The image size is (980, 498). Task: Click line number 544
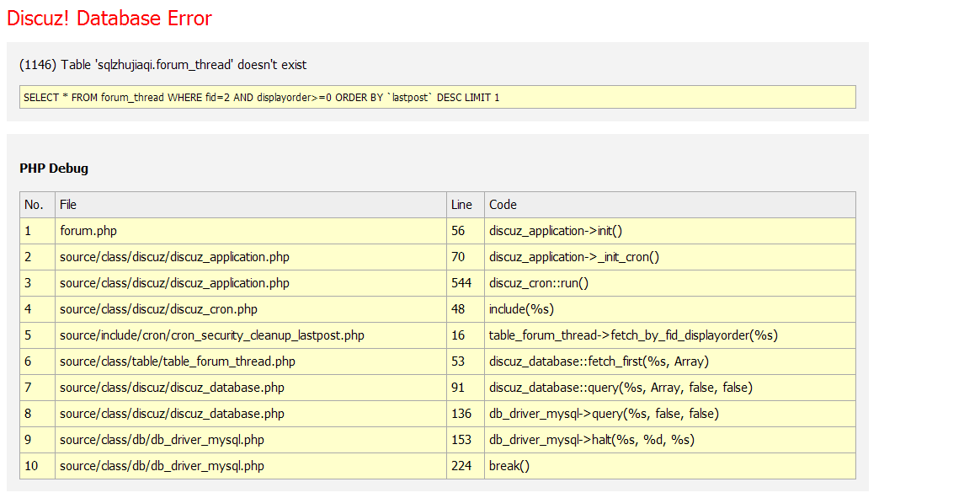point(466,283)
